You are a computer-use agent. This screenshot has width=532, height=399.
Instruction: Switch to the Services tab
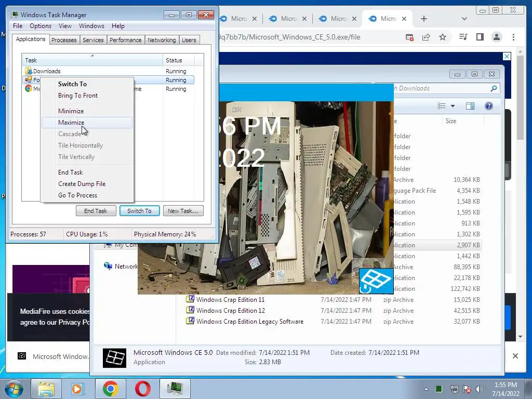pyautogui.click(x=93, y=40)
